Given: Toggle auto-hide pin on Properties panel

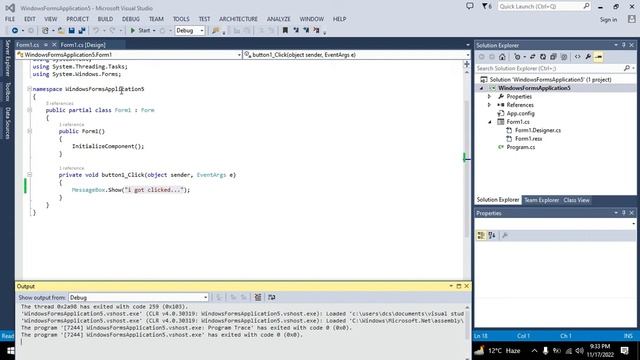Looking at the screenshot, I should 624,213.
